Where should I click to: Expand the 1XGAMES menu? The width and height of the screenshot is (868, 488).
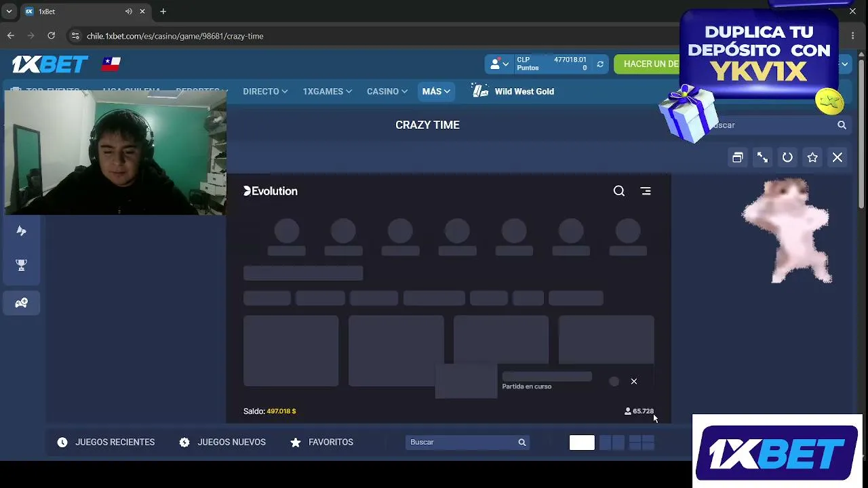pos(327,91)
